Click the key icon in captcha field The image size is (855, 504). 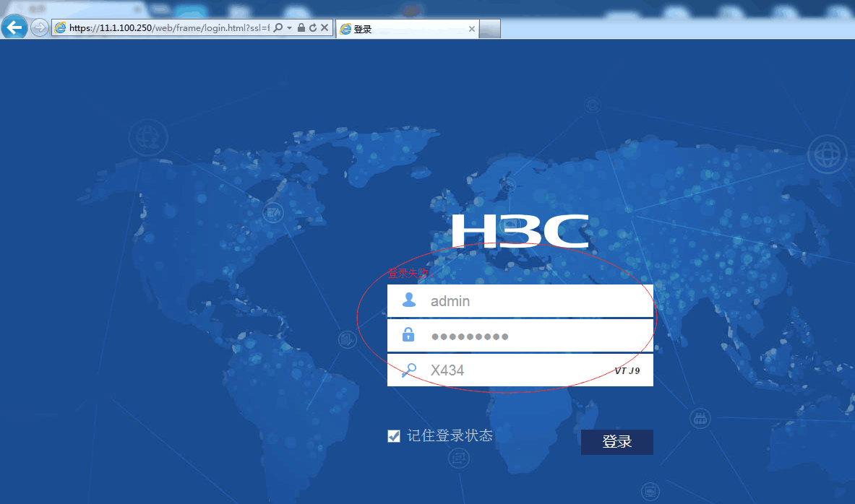coord(409,370)
